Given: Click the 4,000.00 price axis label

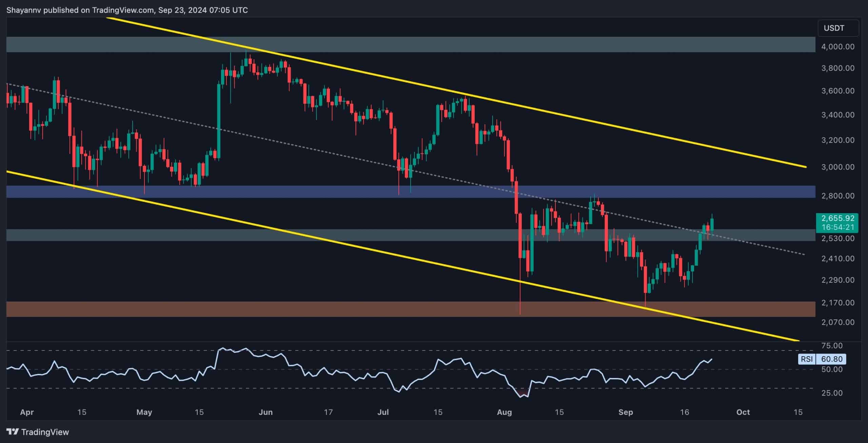Looking at the screenshot, I should (x=837, y=46).
